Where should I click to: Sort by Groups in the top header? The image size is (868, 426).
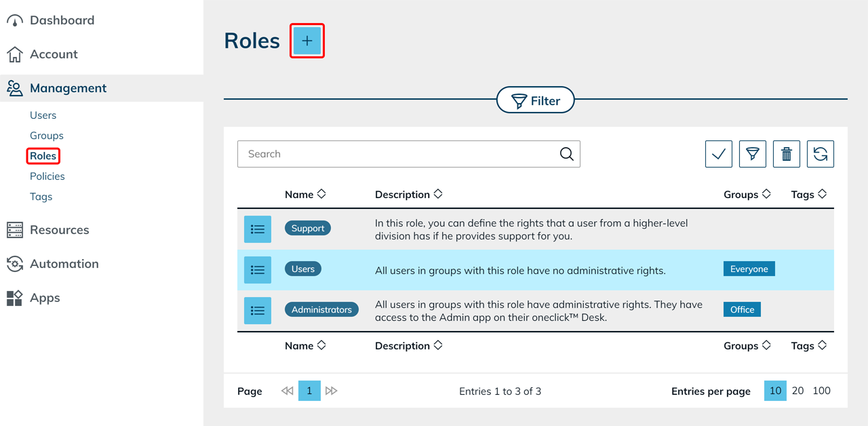pyautogui.click(x=747, y=195)
